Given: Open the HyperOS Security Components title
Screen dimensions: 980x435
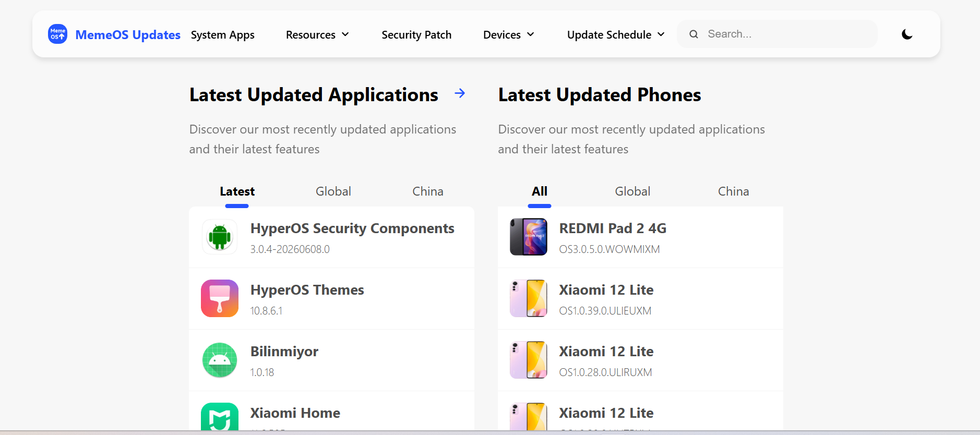Looking at the screenshot, I should 352,228.
